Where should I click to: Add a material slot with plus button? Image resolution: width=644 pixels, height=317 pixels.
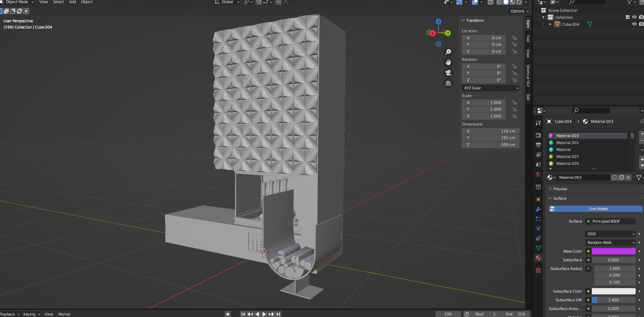[x=642, y=134]
